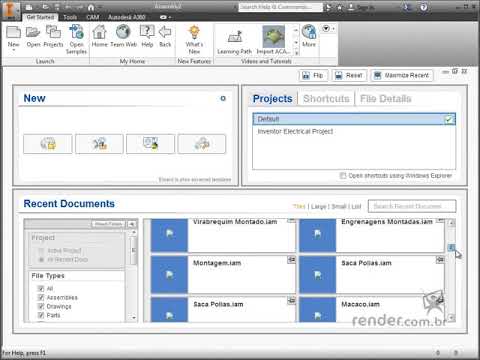Click the New panel settings gear icon
Viewport: 480px width, 360px height.
coord(223,98)
